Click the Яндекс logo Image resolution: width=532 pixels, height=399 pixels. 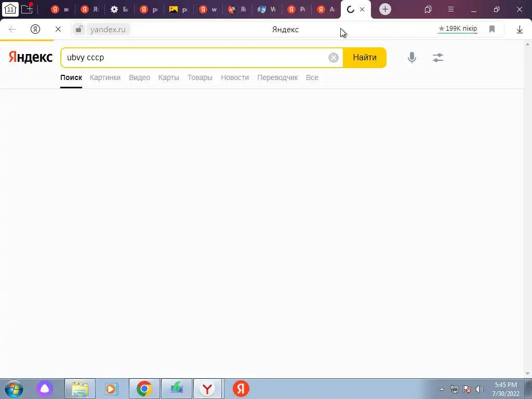[31, 57]
